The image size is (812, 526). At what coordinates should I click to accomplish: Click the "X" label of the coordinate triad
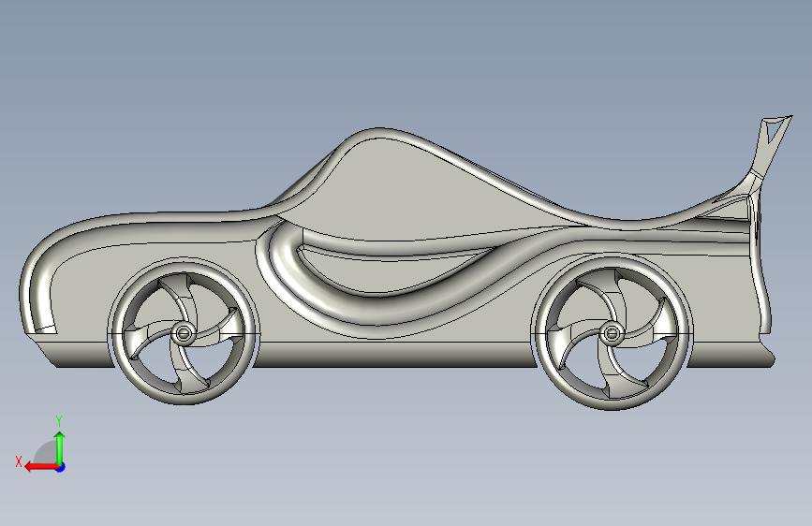(19, 461)
